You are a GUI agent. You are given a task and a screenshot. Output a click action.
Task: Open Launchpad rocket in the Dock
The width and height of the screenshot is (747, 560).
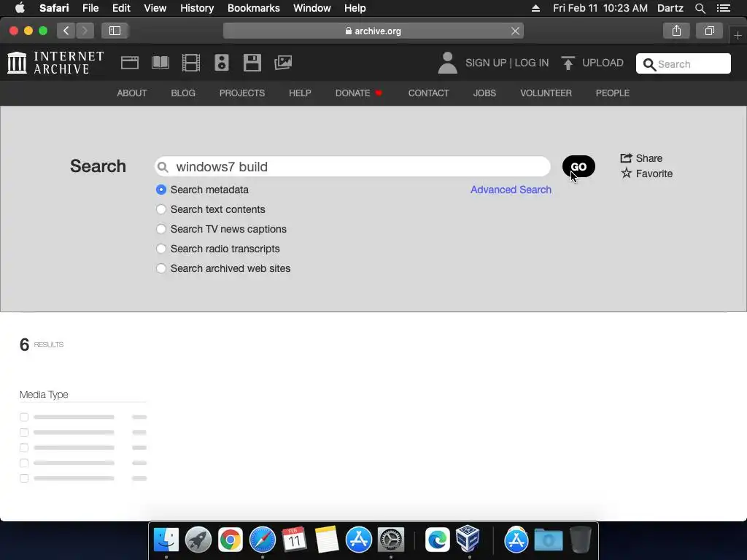click(x=198, y=540)
